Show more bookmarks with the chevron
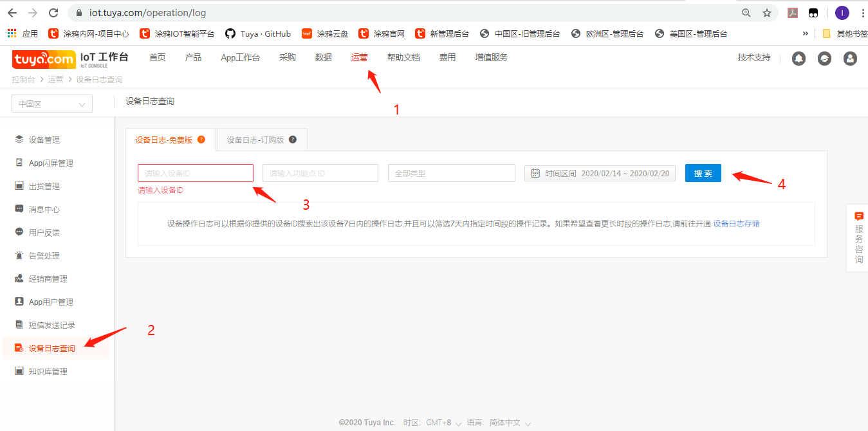 805,33
